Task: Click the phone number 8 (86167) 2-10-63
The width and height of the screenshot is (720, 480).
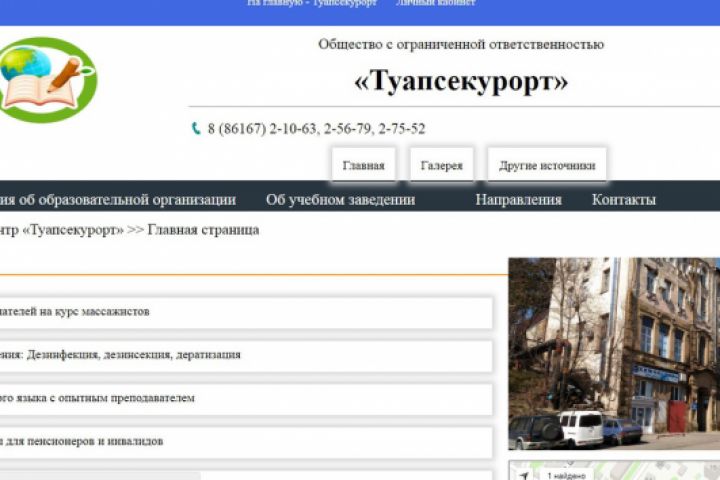Action: coord(262,129)
